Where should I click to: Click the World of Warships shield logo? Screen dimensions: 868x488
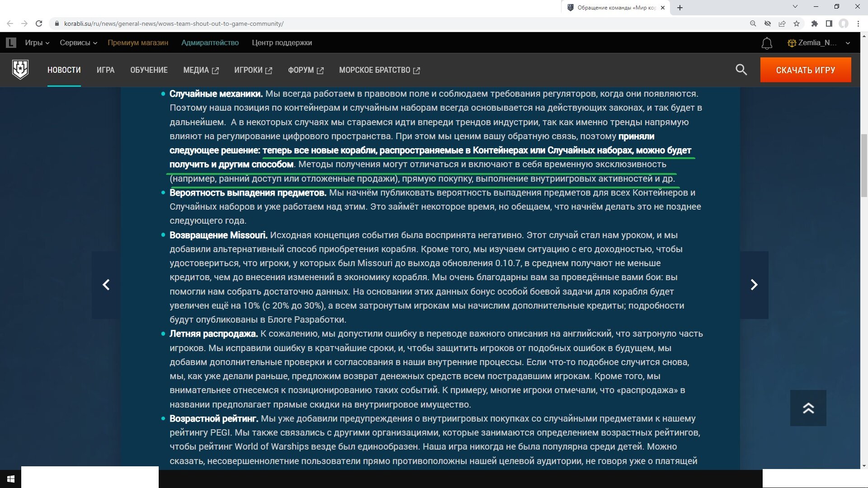click(20, 70)
